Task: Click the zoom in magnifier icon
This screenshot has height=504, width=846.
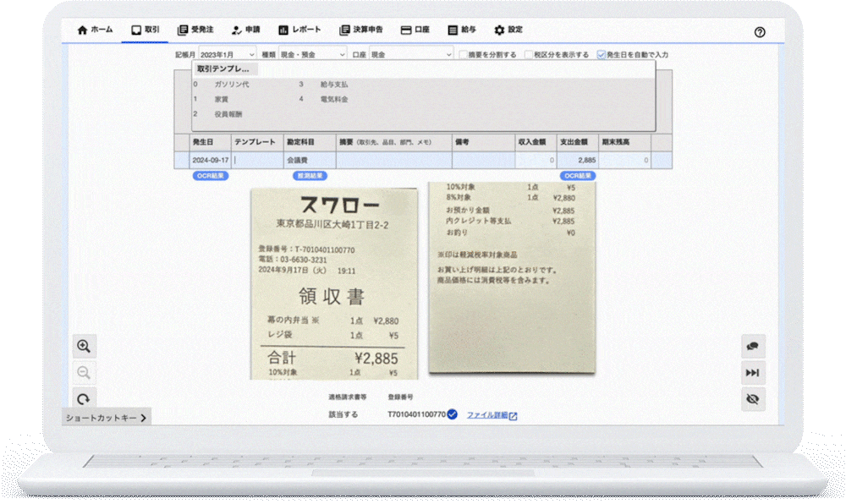Action: pos(84,346)
